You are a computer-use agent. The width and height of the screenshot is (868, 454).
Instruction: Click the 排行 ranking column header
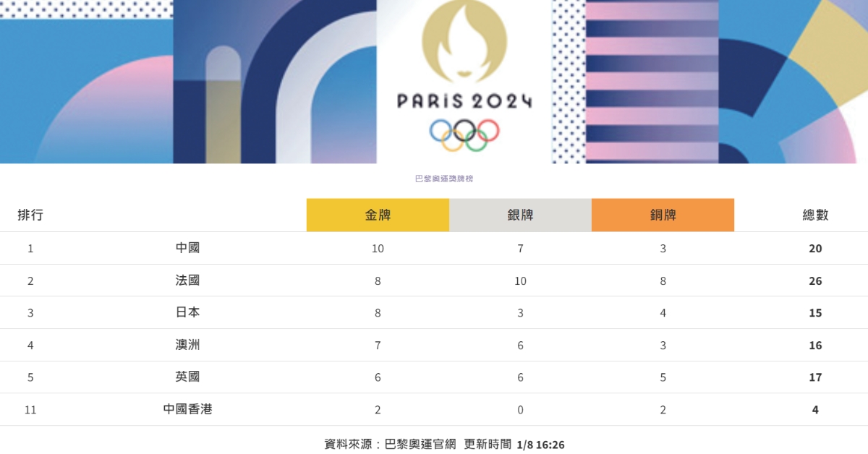point(30,215)
